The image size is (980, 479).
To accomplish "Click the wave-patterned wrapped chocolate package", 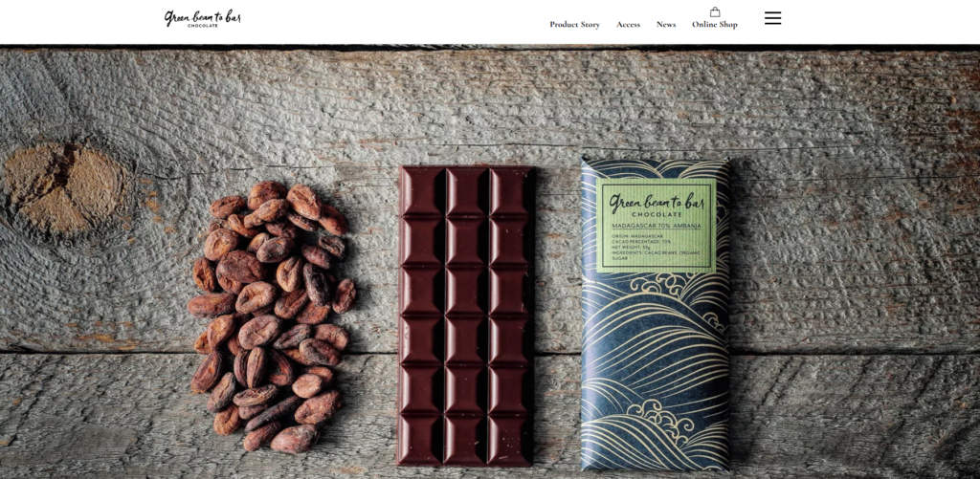I will pyautogui.click(x=655, y=314).
